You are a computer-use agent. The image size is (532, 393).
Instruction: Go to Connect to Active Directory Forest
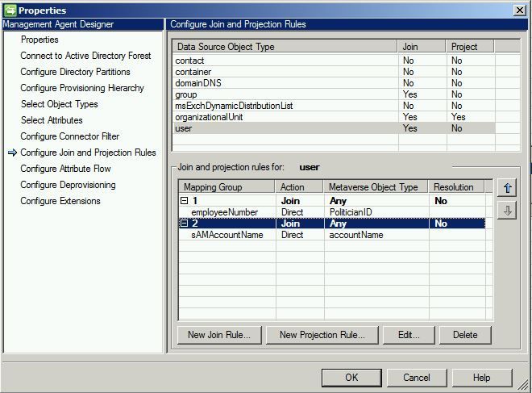[x=85, y=56]
